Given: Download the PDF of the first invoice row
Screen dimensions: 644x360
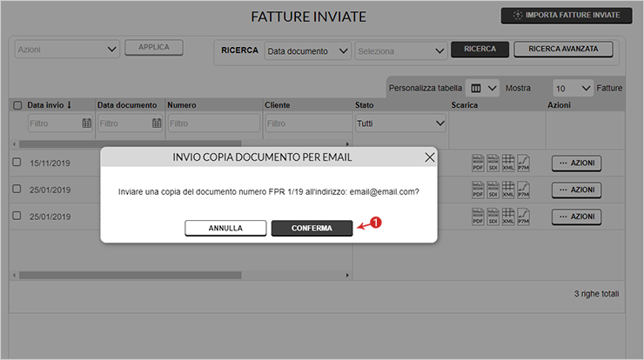Looking at the screenshot, I should (x=478, y=163).
